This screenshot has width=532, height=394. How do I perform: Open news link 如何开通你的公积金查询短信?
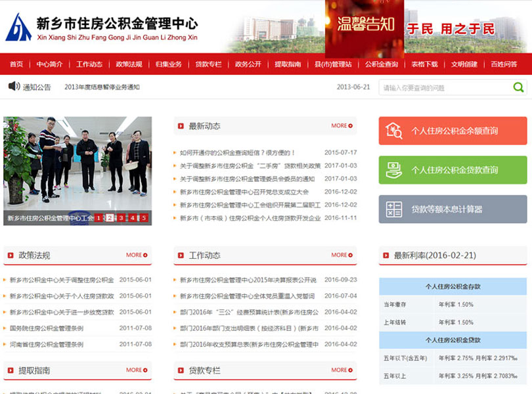(238, 152)
